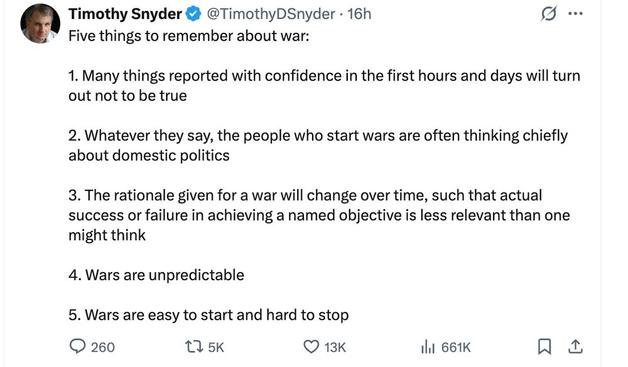The height and width of the screenshot is (367, 628).
Task: Click the 5K reposts count
Action: 216,347
